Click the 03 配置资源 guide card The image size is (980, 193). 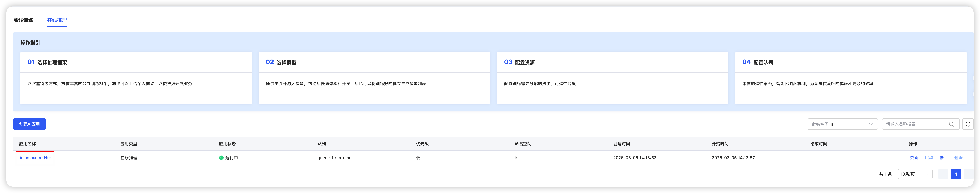612,78
